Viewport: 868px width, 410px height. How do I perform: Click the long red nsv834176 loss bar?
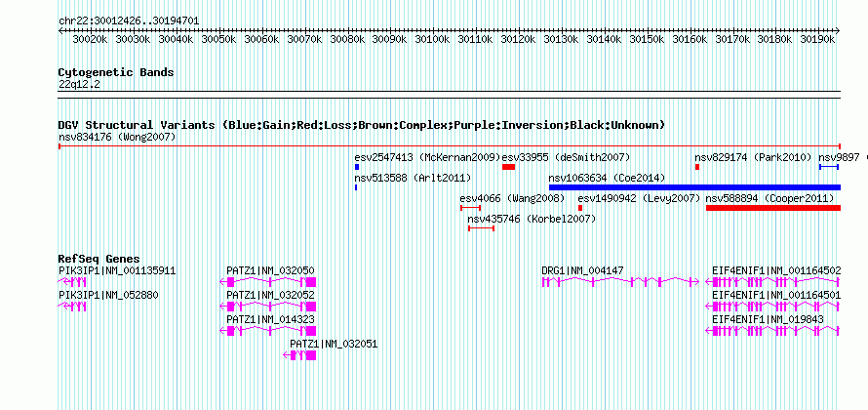coord(450,146)
